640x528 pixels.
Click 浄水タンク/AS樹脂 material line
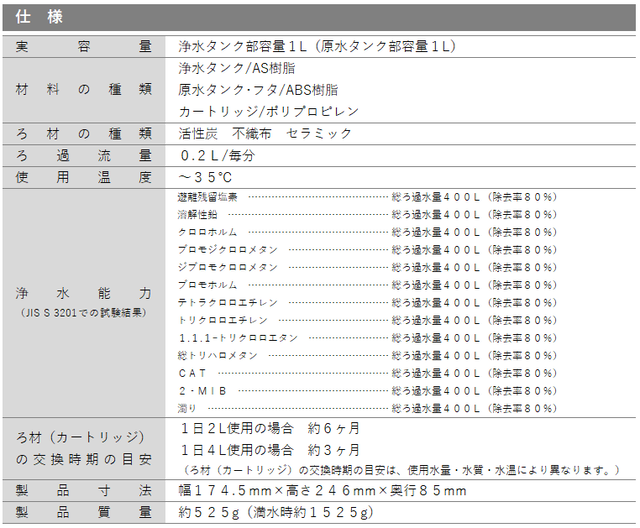pos(236,68)
